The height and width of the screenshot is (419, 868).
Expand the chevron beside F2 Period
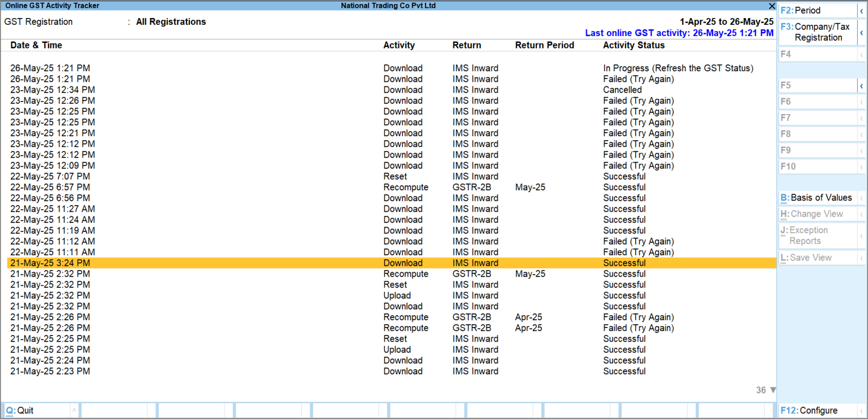[x=862, y=11]
